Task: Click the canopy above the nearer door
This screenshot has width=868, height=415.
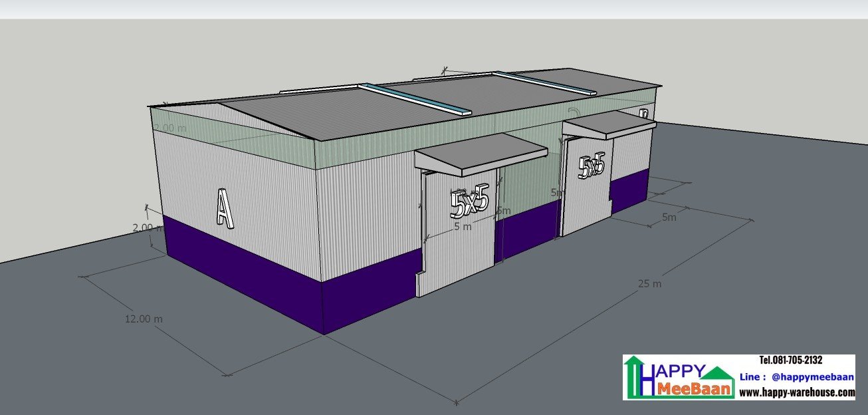Action: coord(479,154)
